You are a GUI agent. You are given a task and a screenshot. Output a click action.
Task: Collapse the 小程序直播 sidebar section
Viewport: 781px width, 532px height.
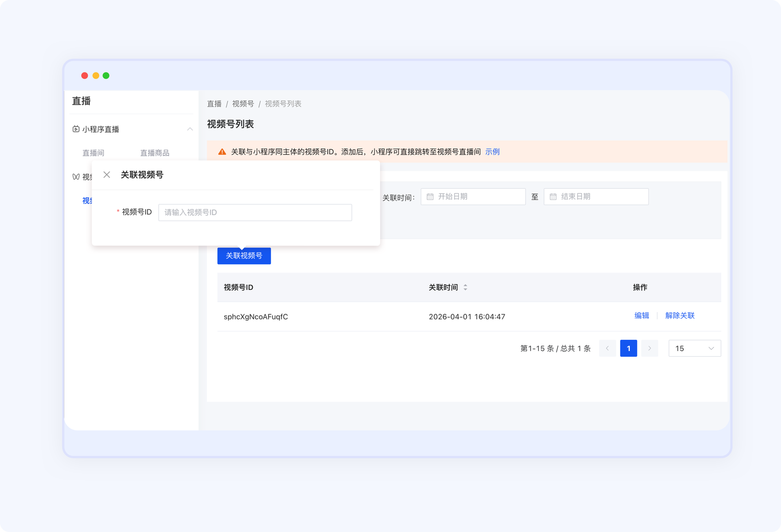pyautogui.click(x=190, y=129)
